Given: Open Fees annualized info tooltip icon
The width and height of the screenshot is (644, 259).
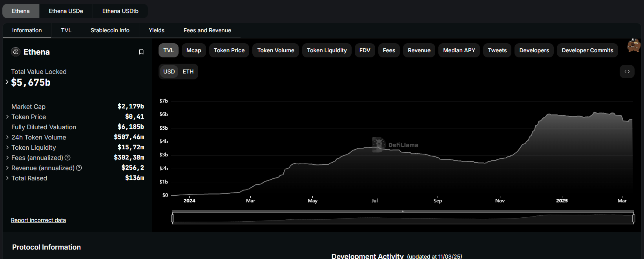Looking at the screenshot, I should (x=68, y=158).
